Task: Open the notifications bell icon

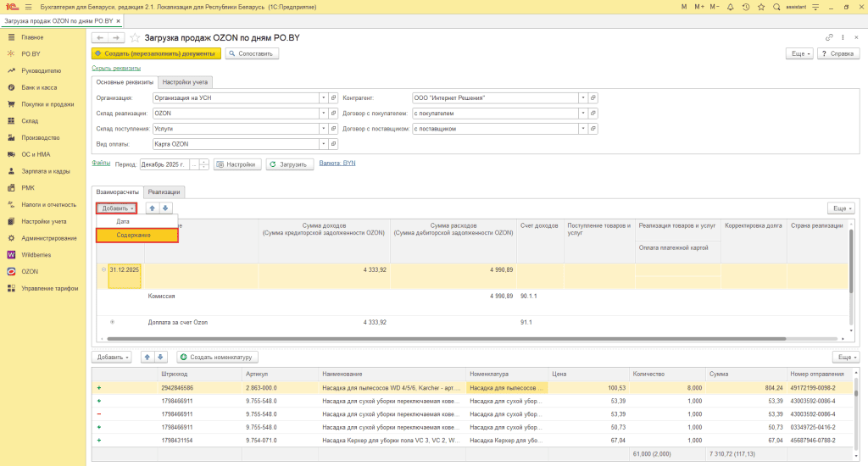Action: 730,7
